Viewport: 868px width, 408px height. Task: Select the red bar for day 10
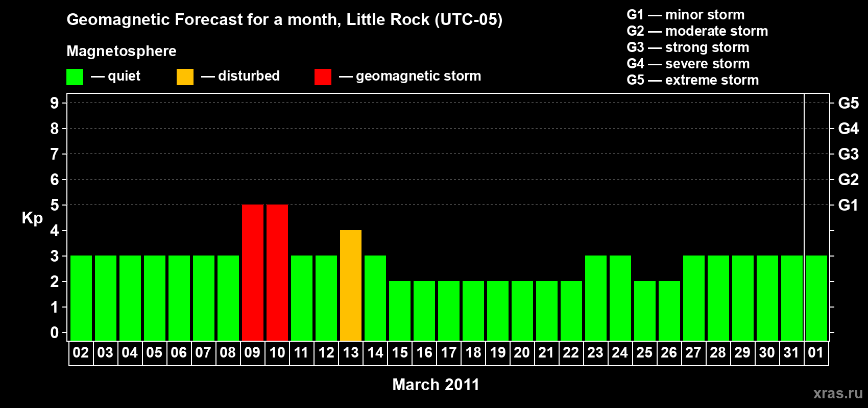click(x=277, y=272)
